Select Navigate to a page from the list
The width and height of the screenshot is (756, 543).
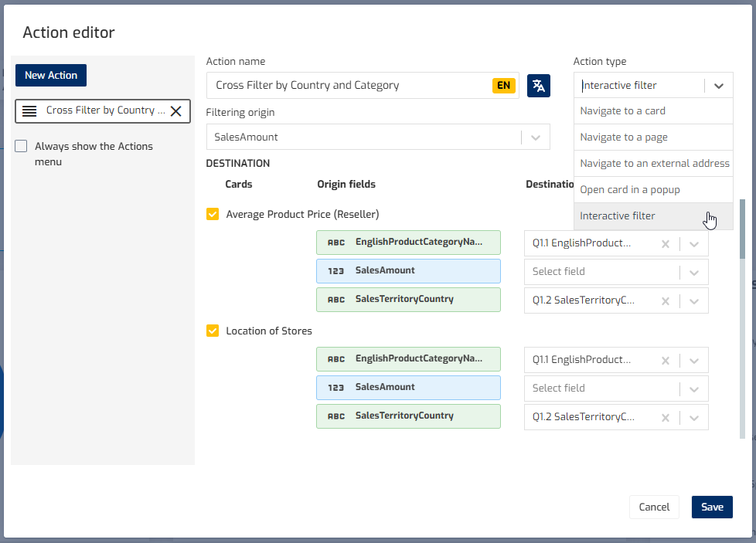coord(623,137)
